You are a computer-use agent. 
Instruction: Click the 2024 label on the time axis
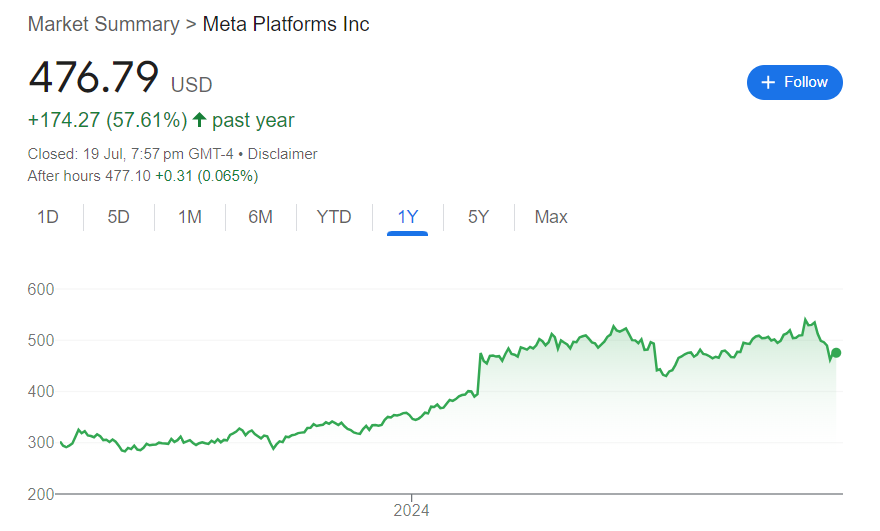(x=411, y=510)
